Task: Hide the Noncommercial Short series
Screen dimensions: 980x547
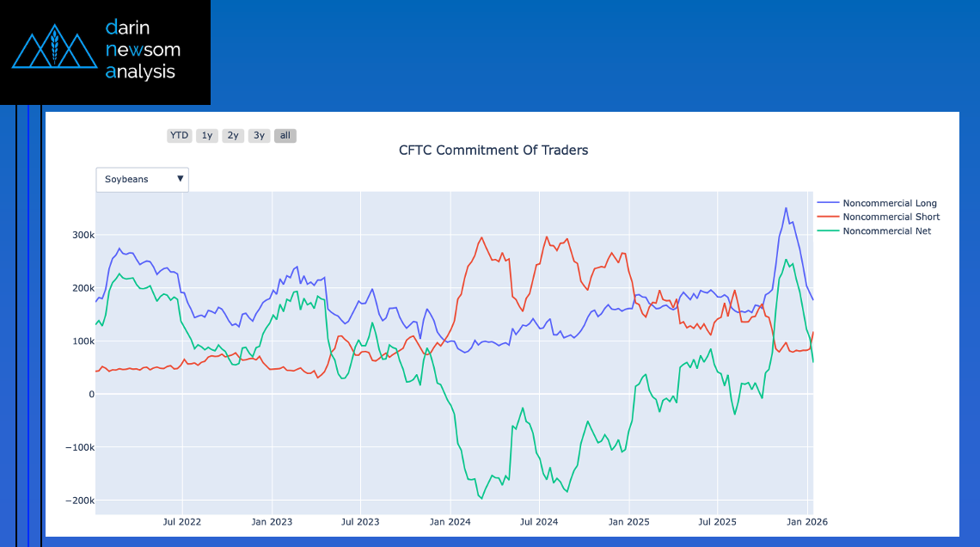Action: 891,217
